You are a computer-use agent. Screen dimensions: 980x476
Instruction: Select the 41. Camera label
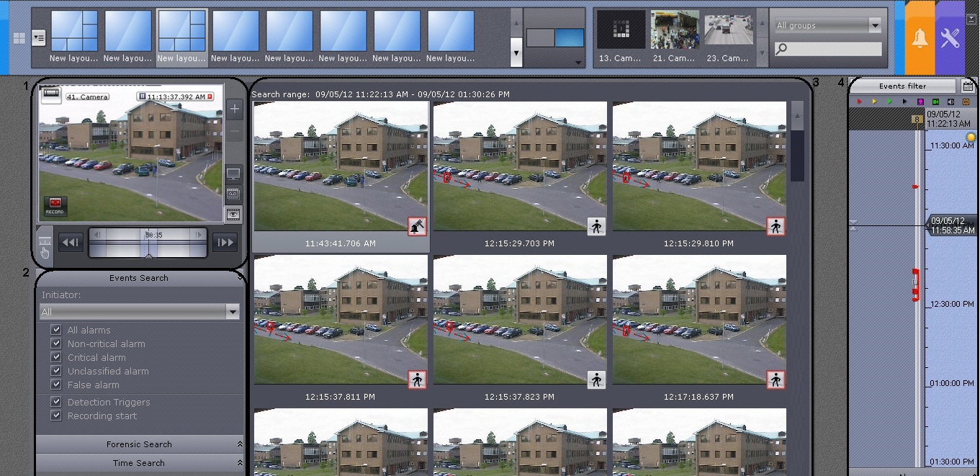tap(87, 96)
